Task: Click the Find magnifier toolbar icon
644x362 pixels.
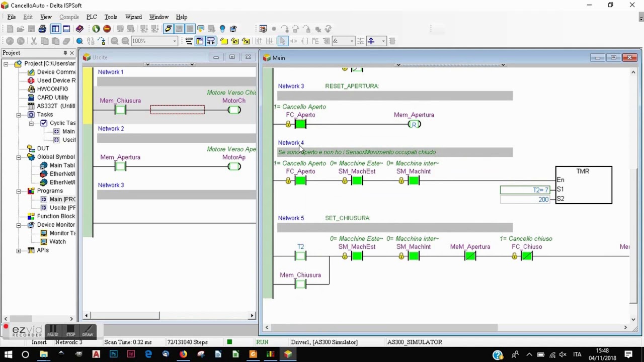Action: click(x=79, y=41)
